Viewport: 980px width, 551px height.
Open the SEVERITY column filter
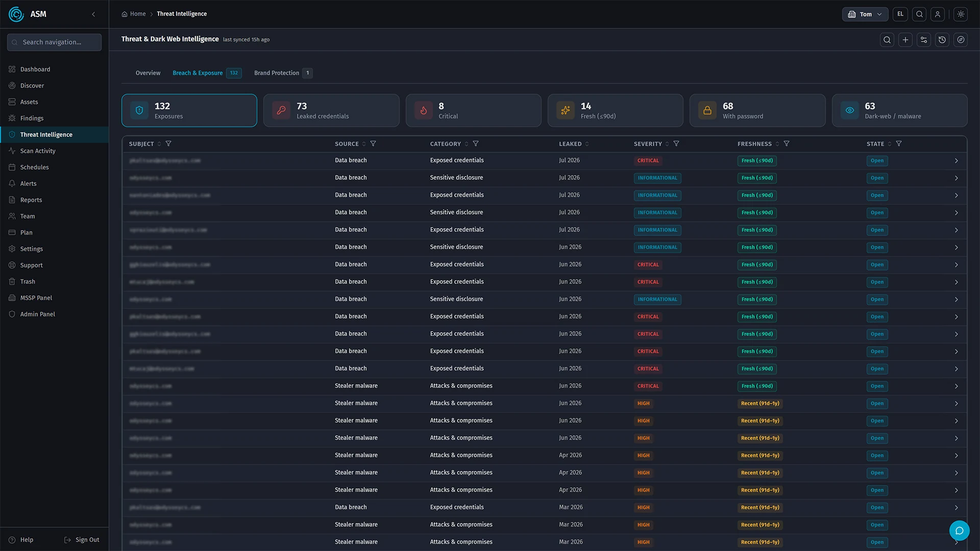[676, 144]
